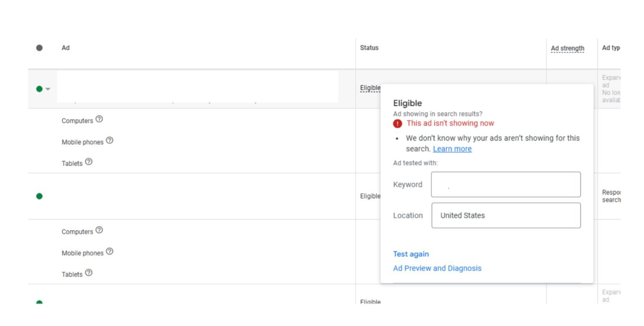Sort by the Ad column header

pos(66,48)
